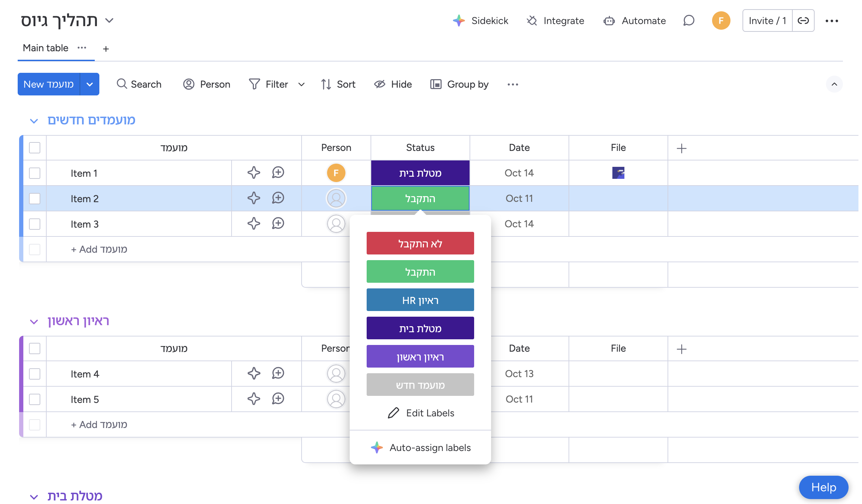Screen dimensions: 862x504
Task: Collapse the מועמדים חדשים group
Action: [34, 121]
